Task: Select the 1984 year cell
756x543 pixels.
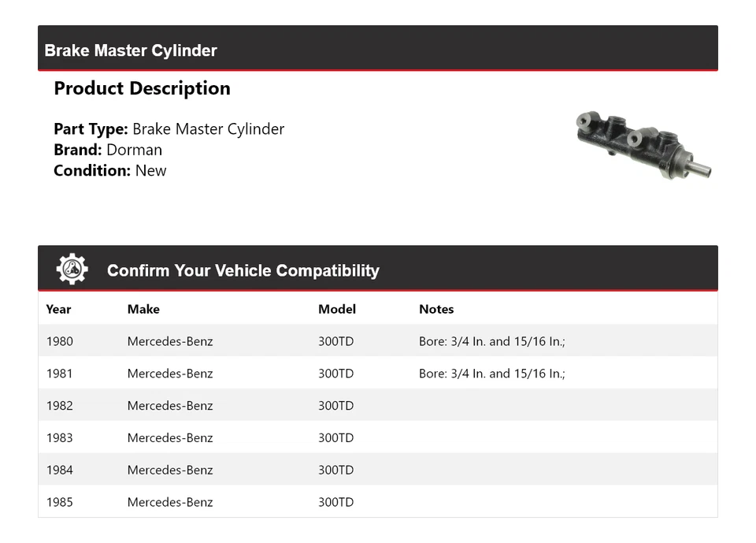Action: 59,470
